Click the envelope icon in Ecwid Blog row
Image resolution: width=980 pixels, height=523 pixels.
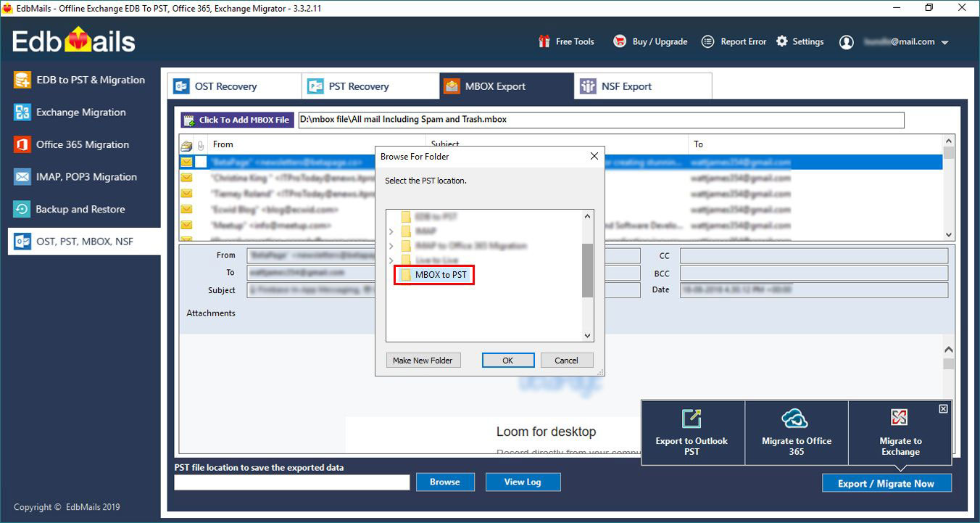pos(186,210)
